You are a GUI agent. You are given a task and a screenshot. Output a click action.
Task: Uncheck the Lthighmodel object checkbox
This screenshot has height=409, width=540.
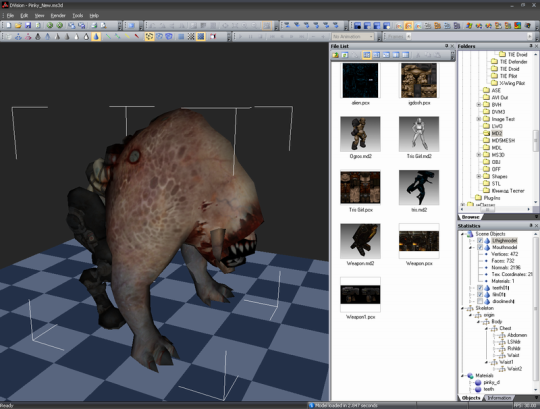(x=480, y=241)
